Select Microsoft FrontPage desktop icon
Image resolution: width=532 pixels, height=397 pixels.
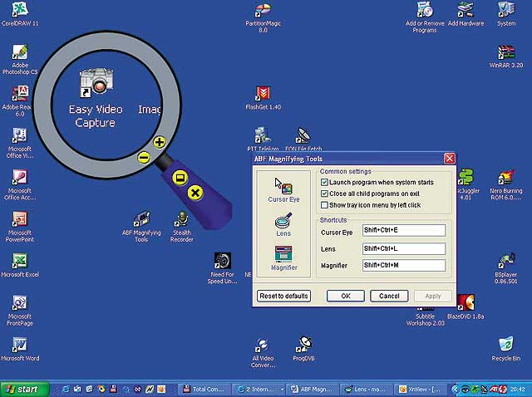[20, 311]
